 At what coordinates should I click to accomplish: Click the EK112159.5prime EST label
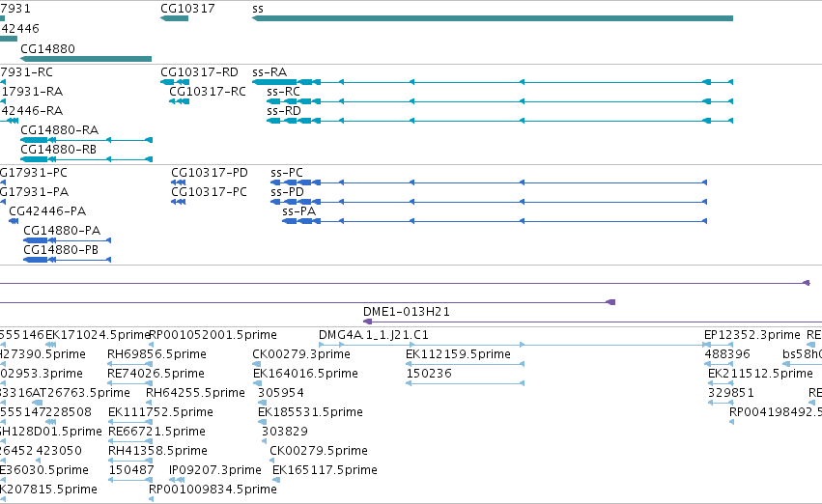coord(458,354)
